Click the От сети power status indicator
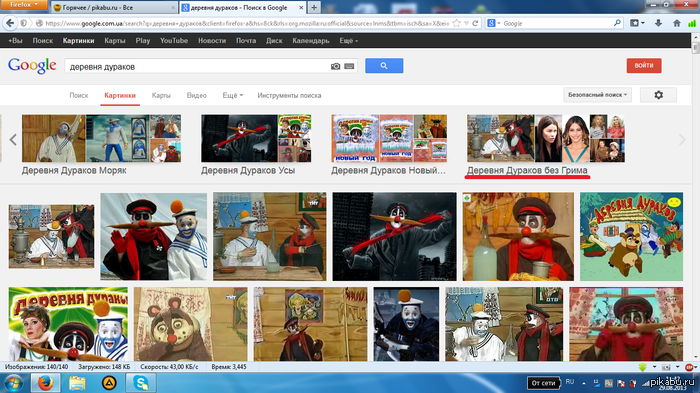Viewport: 700px width, 393px height. coord(543,383)
